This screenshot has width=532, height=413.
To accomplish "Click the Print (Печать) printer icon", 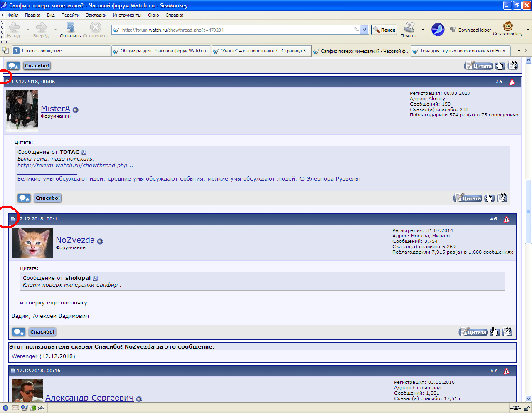I will pos(409,28).
